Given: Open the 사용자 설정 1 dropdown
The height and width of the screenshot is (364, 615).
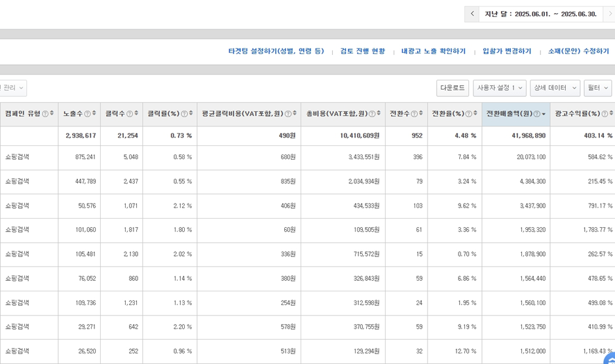Looking at the screenshot, I should (500, 88).
